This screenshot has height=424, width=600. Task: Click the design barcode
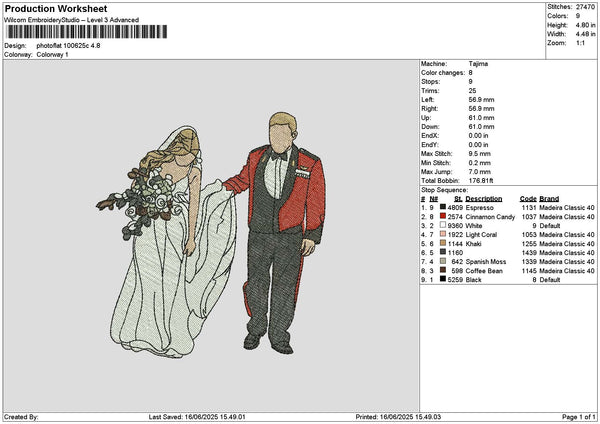(87, 32)
